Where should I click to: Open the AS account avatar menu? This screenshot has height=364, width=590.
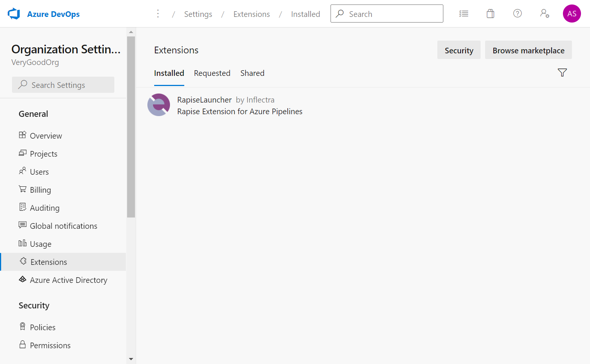[572, 14]
